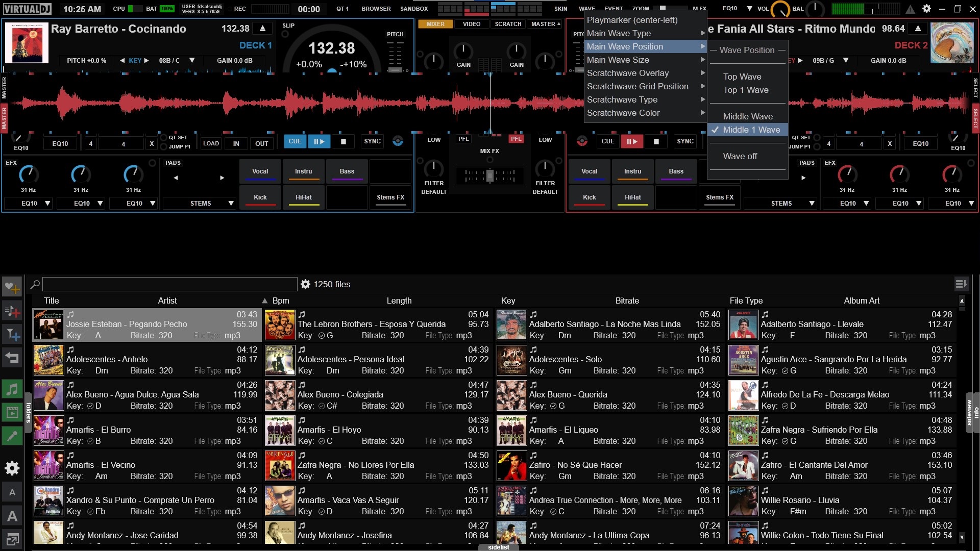The height and width of the screenshot is (551, 980).
Task: Click the pop-out browser window icon
Action: click(x=12, y=539)
